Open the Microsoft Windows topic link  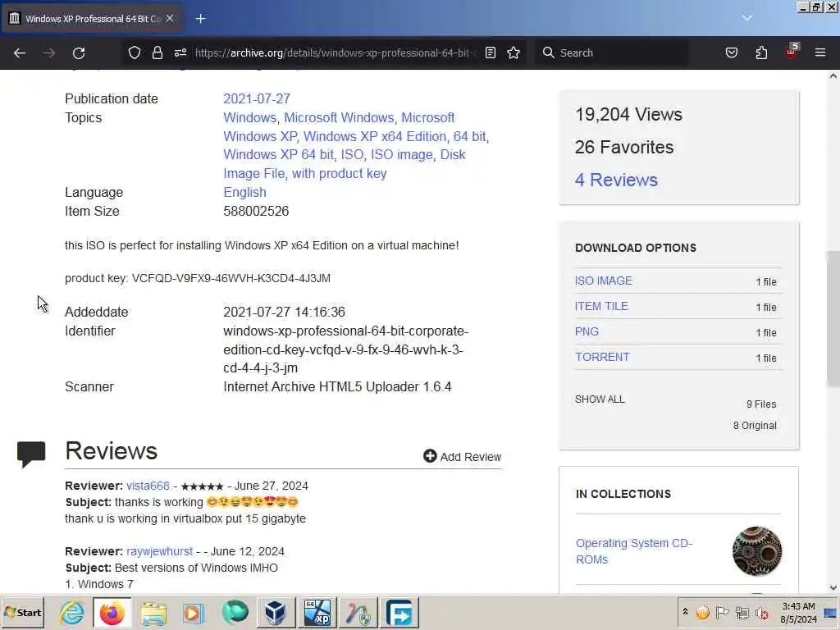(339, 117)
